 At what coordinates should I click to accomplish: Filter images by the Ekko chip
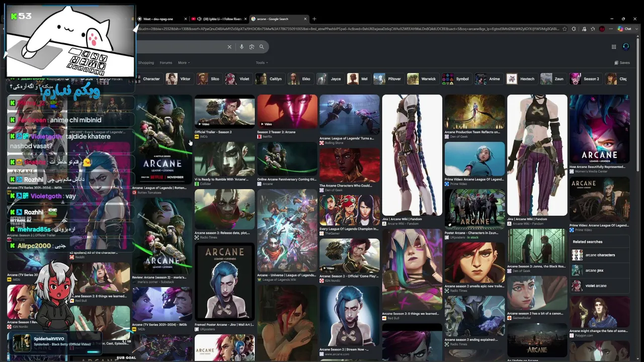pyautogui.click(x=300, y=79)
